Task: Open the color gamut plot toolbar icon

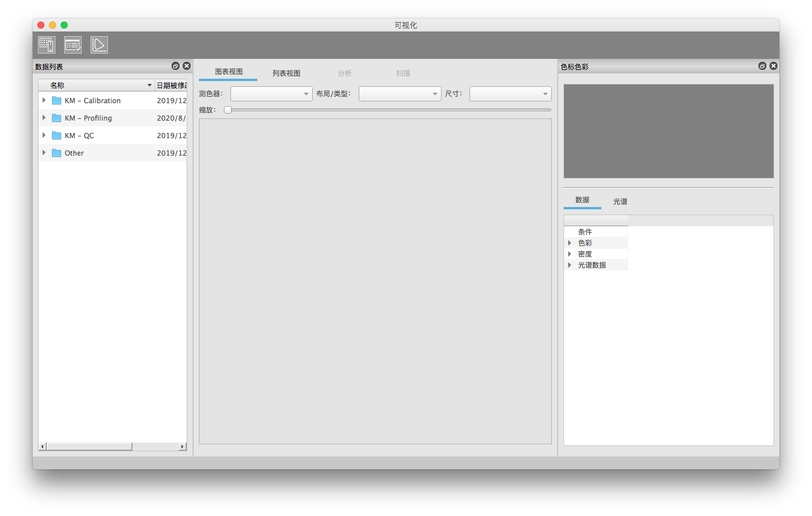Action: (99, 45)
